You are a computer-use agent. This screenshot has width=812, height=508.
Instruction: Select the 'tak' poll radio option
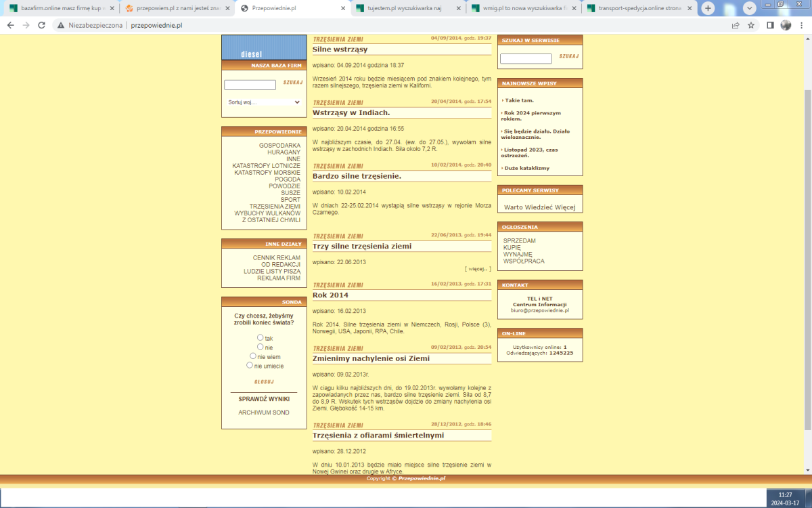point(261,337)
